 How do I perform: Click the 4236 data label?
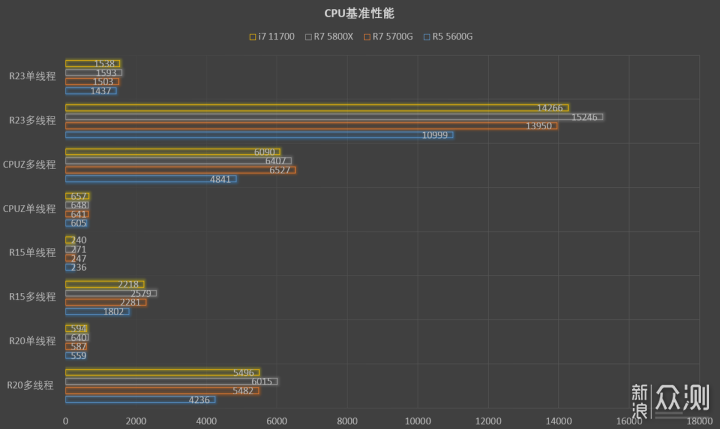coord(199,400)
